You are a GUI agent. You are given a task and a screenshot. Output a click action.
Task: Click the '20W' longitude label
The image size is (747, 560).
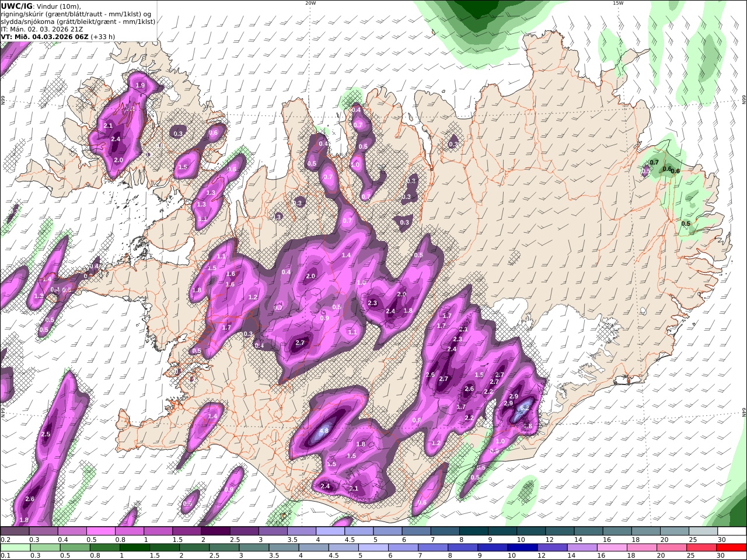tap(310, 3)
